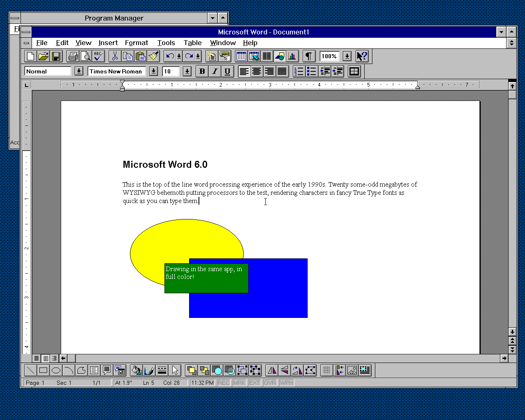Select the Callout drawing tool
This screenshot has height=420, width=525.
coord(107,370)
